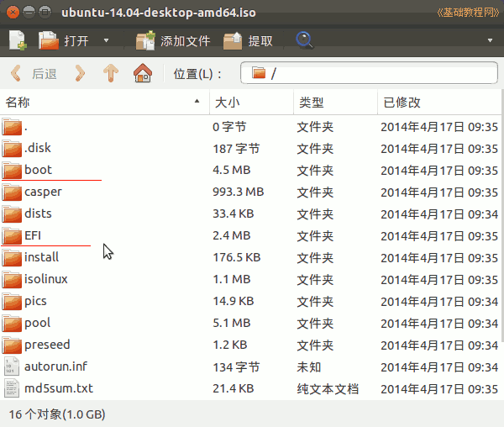The image size is (504, 427).
Task: Minimize the archive manager window
Action: point(29,13)
